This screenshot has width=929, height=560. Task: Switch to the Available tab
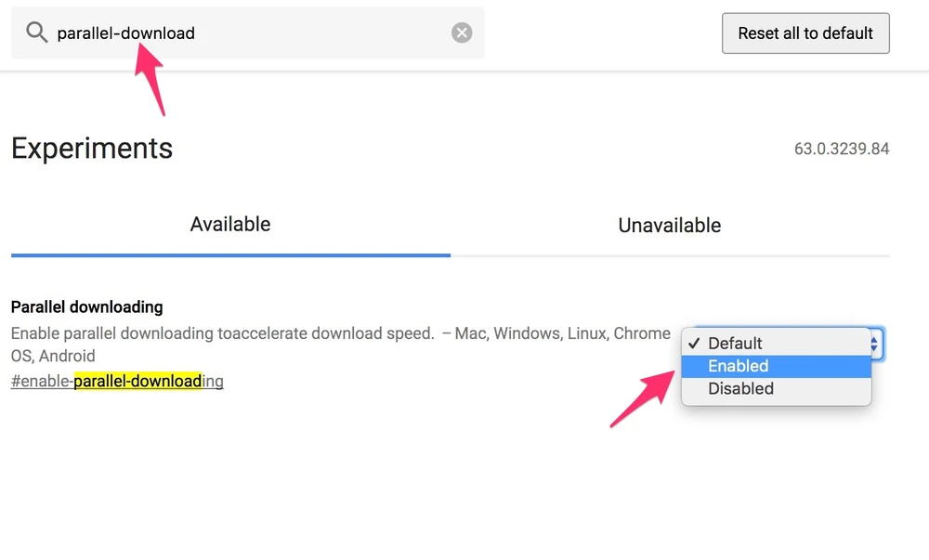tap(230, 225)
